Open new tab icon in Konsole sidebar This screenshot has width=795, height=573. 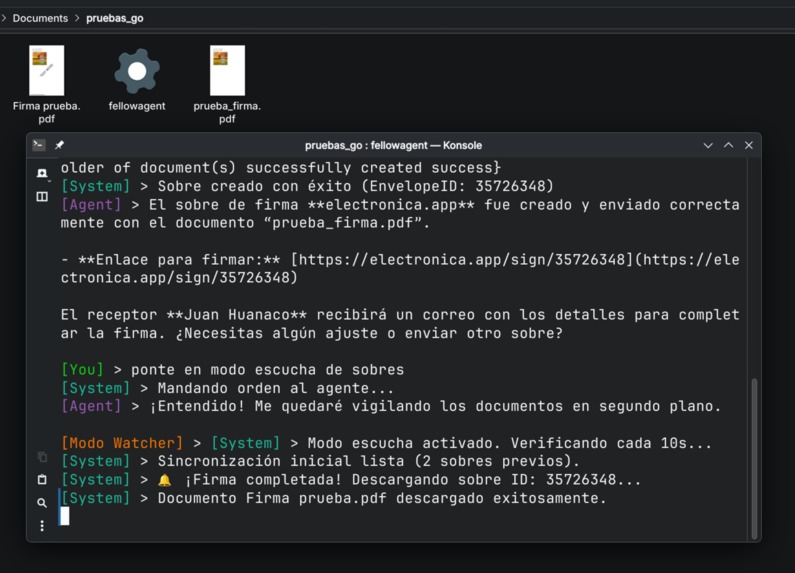(x=43, y=174)
